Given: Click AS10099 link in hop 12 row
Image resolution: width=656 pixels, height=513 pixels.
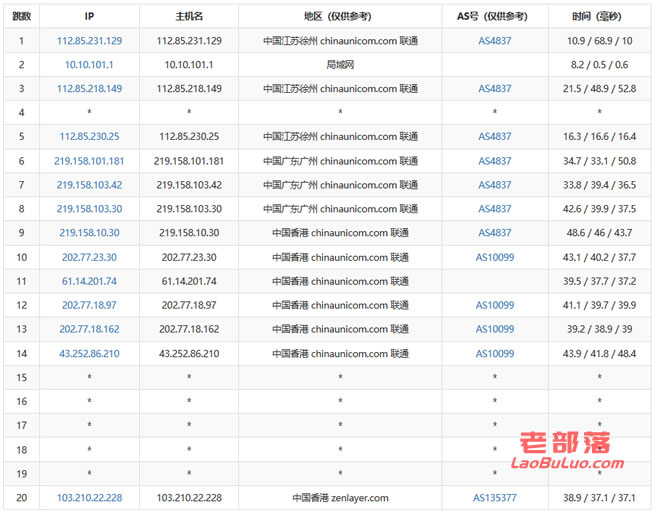Looking at the screenshot, I should (x=495, y=305).
